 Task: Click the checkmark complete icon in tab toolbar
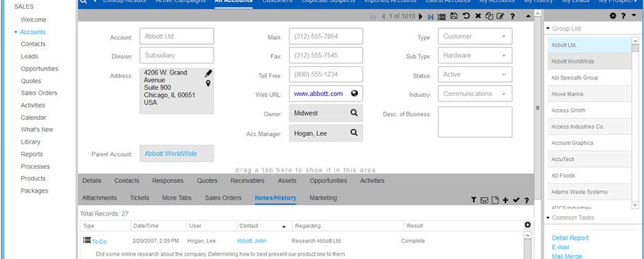[516, 200]
